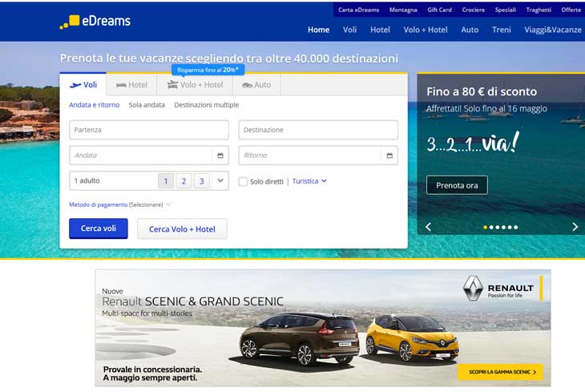Select last carousel dot
This screenshot has width=585, height=392.
(x=515, y=227)
